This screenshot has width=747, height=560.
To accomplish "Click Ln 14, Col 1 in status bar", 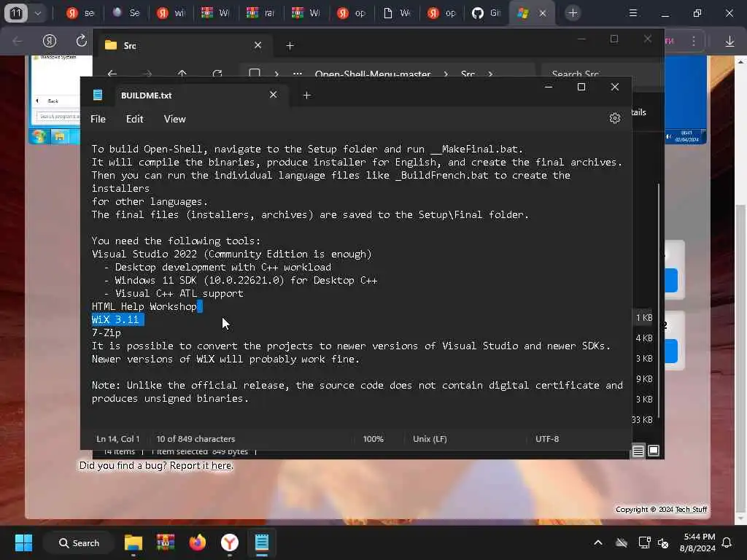I will tap(118, 438).
